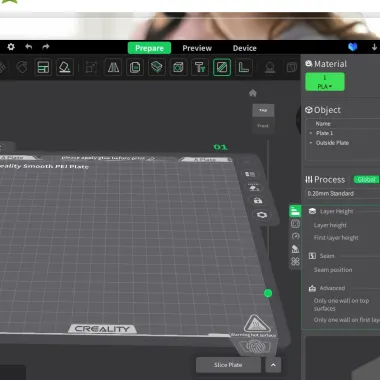The image size is (380, 380).
Task: Open plate settings gear on build plate
Action: [262, 215]
